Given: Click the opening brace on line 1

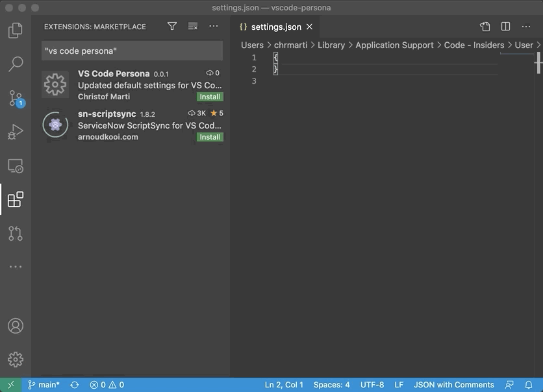Looking at the screenshot, I should pyautogui.click(x=275, y=57).
